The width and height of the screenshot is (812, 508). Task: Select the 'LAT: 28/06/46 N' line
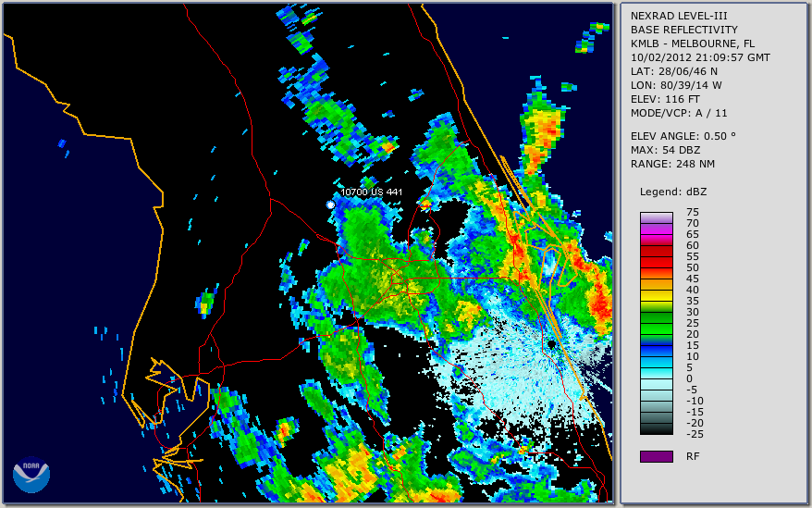[673, 71]
